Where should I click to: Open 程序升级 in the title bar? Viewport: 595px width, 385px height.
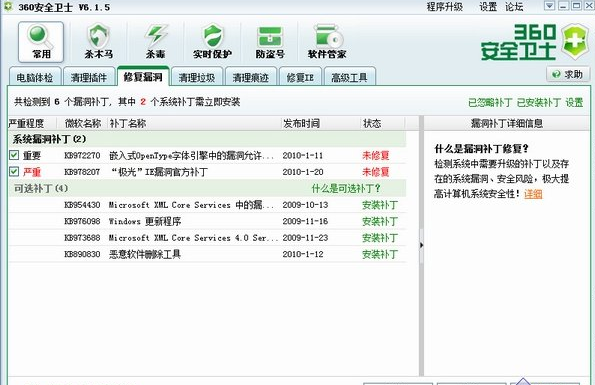point(445,6)
